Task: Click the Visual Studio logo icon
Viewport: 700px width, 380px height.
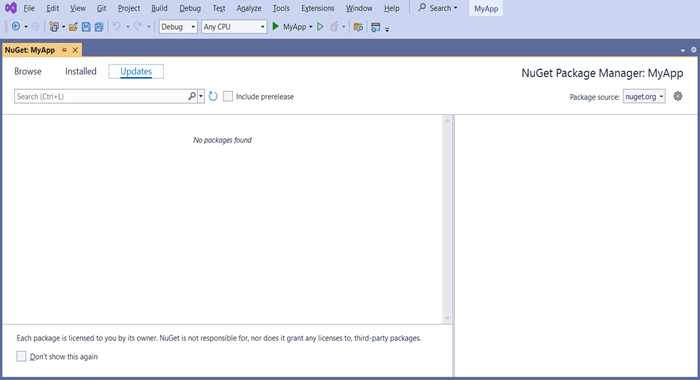Action: (x=11, y=8)
